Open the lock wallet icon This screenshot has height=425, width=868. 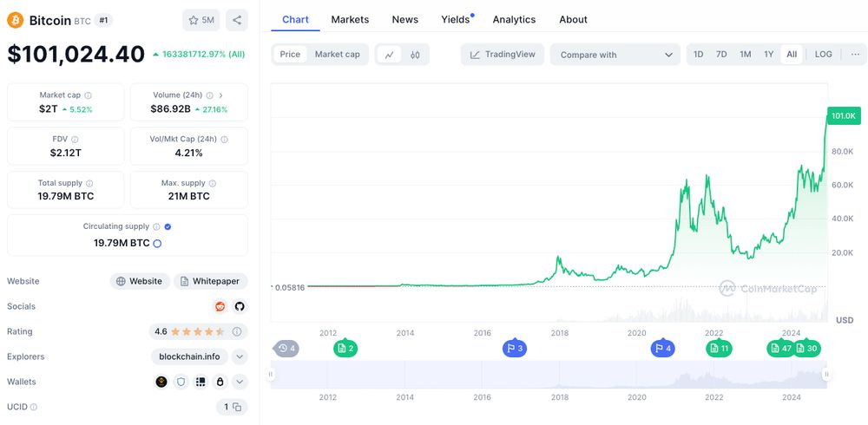(x=220, y=382)
